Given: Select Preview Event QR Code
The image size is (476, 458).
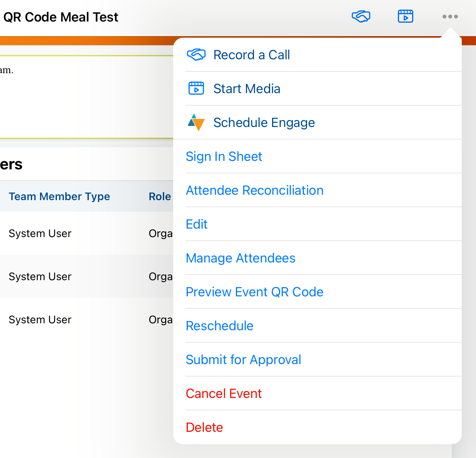Looking at the screenshot, I should pos(254,292).
